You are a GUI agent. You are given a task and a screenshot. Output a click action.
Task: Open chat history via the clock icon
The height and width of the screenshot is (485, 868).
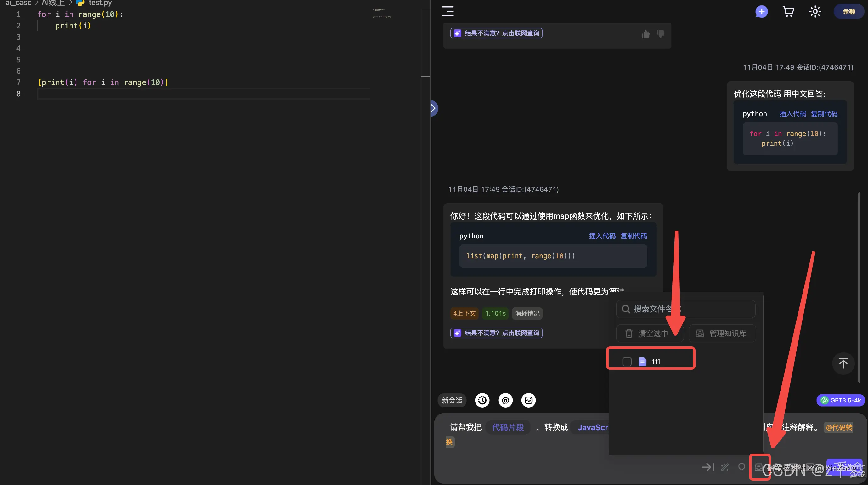[482, 400]
